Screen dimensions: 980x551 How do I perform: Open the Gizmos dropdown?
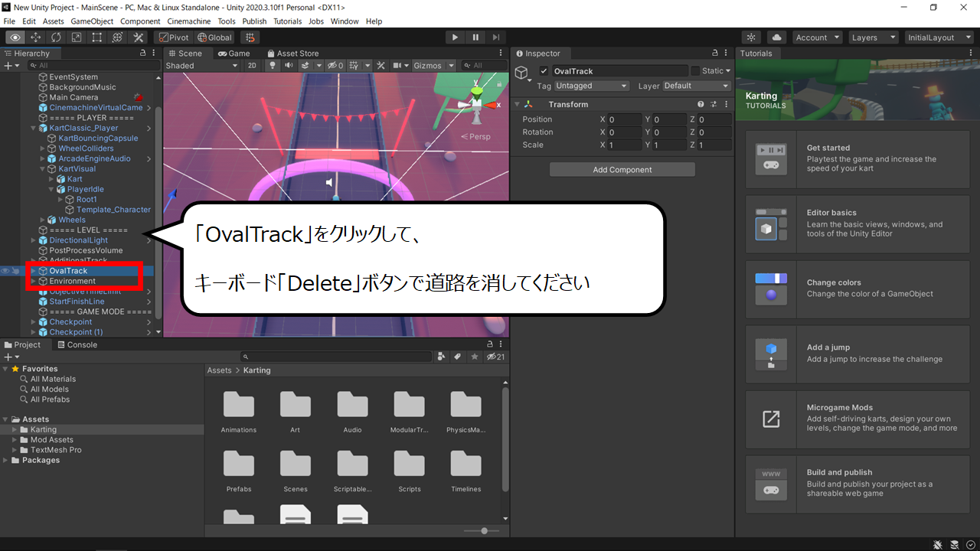pyautogui.click(x=434, y=66)
